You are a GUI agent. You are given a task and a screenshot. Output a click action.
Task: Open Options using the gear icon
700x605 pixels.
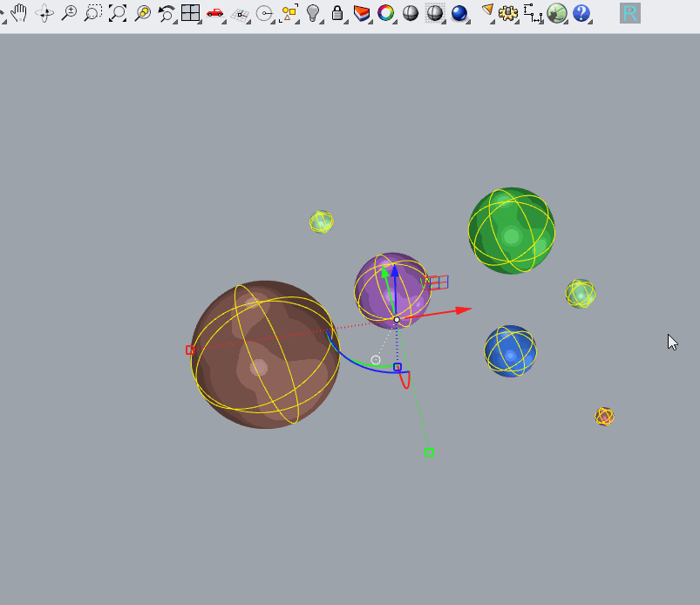point(508,13)
